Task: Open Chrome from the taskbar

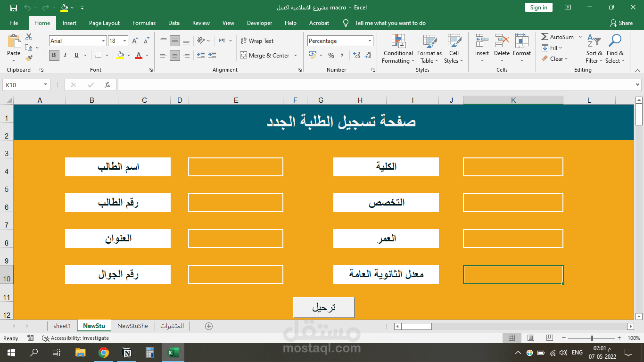Action: coord(104,352)
